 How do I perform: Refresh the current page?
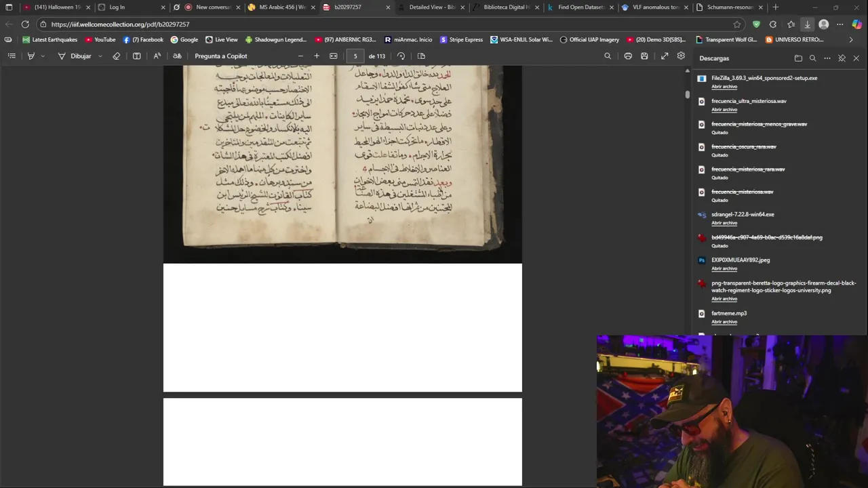click(25, 24)
